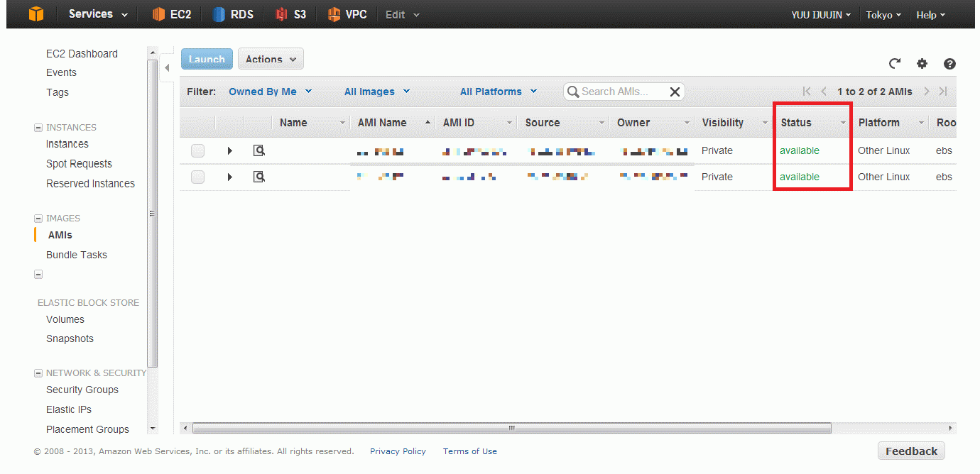Change the All Platforms filter
Screen dimensions: 980x474
click(499, 92)
